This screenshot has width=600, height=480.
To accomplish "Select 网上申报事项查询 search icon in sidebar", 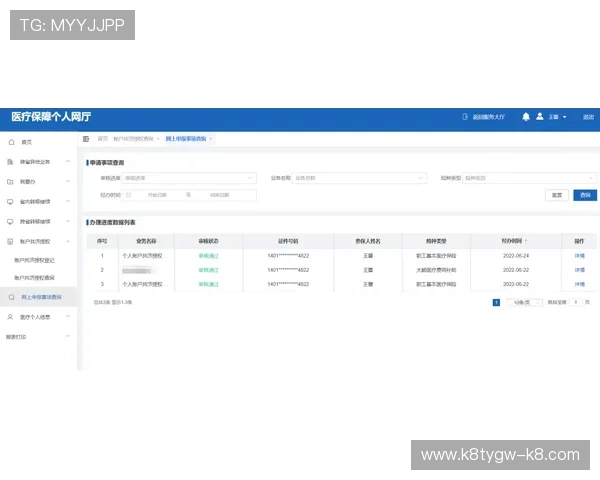I will pos(11,297).
